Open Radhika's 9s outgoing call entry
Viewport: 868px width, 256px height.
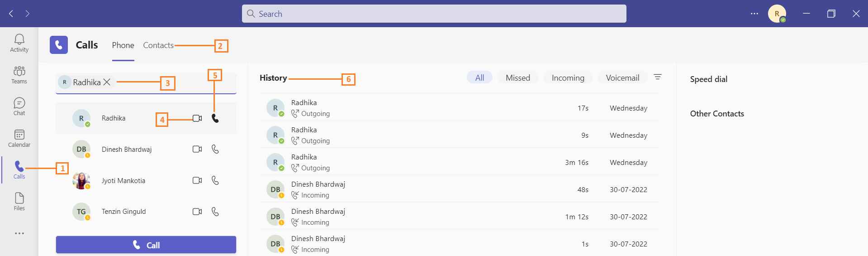(x=460, y=135)
